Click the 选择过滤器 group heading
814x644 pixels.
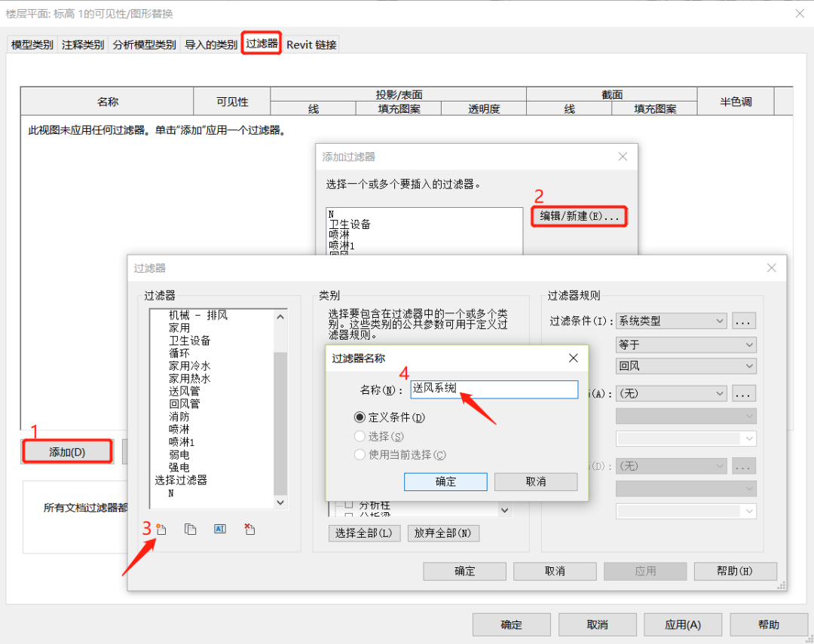tap(181, 481)
